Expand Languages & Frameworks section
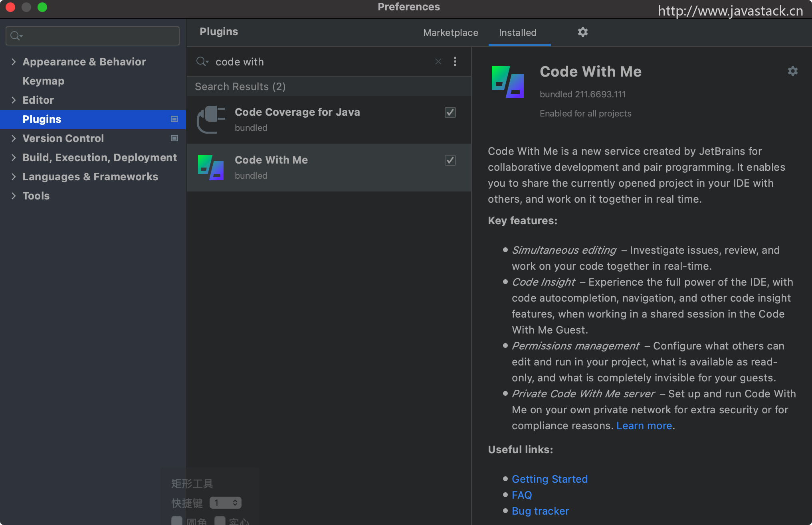This screenshot has height=525, width=812. click(x=14, y=177)
